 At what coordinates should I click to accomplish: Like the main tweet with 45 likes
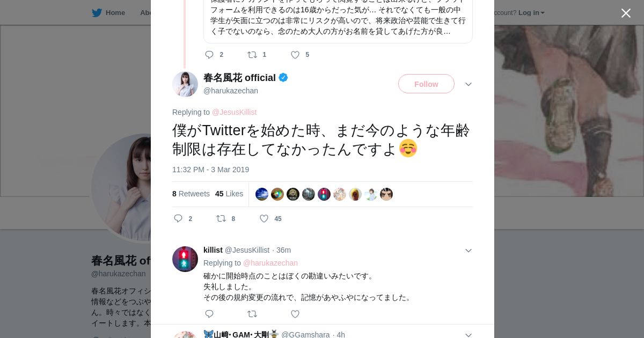point(264,218)
